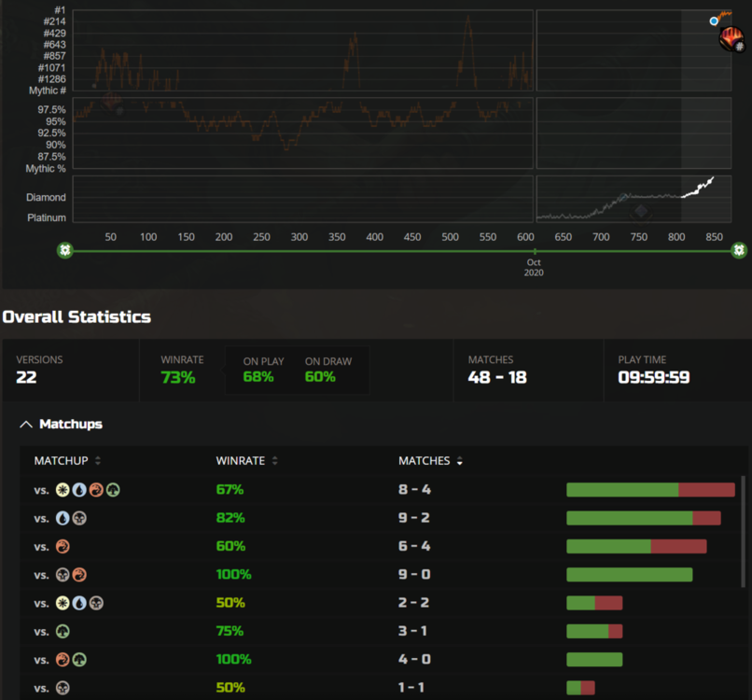The width and height of the screenshot is (752, 700).
Task: Click the lone green mana matchup icon
Action: coord(63,631)
